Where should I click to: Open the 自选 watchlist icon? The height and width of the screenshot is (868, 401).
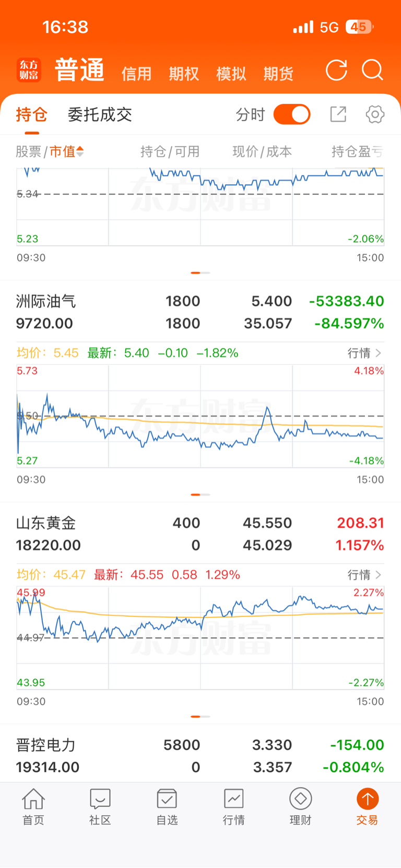pos(167,806)
